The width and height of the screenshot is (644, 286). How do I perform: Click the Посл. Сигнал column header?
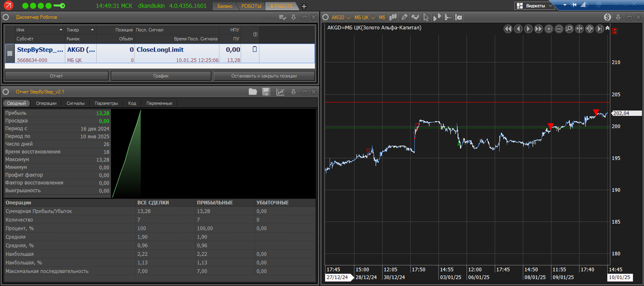point(150,30)
